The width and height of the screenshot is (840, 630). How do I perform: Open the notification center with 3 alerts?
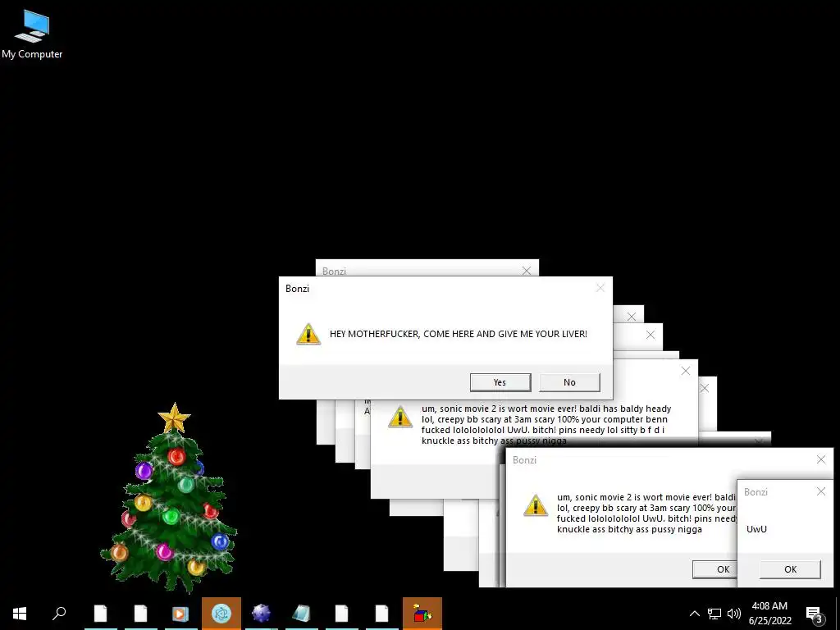tap(815, 614)
